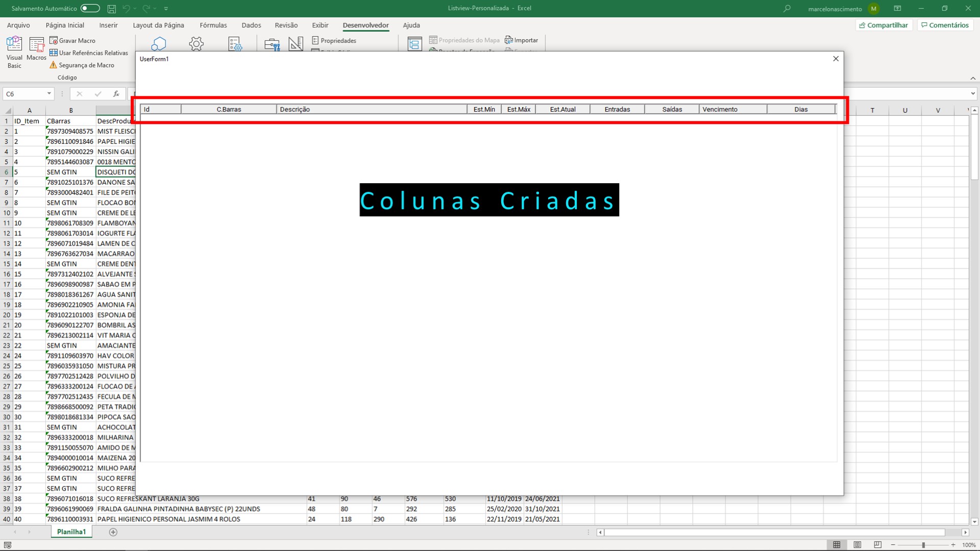This screenshot has width=980, height=551.
Task: Open the Name Box dropdown arrow
Action: (x=49, y=94)
